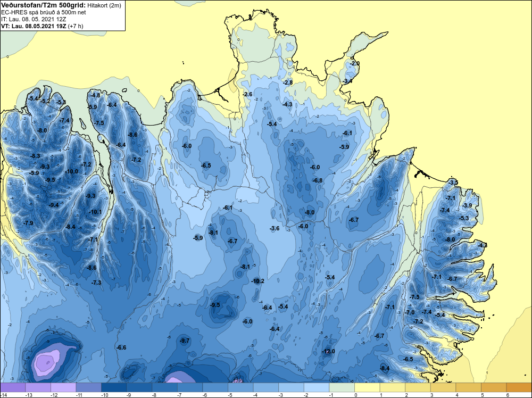Click the -3.4 temperature value

[x=347, y=81]
